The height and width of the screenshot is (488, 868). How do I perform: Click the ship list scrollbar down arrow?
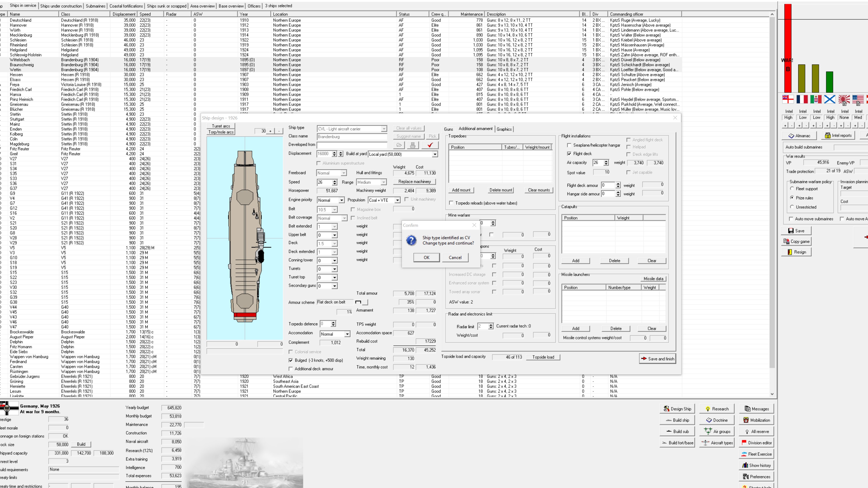tap(772, 394)
